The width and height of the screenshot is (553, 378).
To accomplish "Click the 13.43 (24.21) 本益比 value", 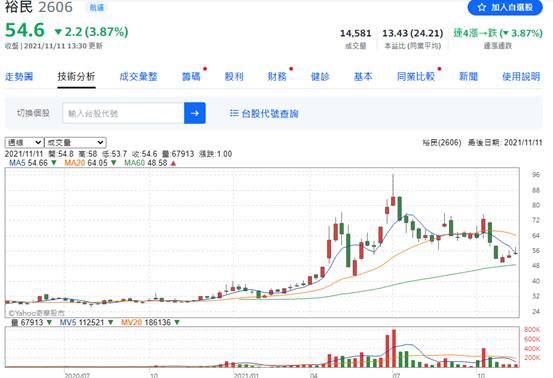I will point(413,33).
